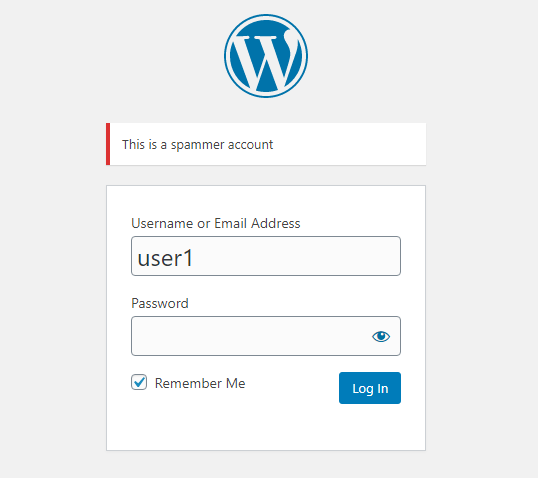Click the Log In button

click(x=370, y=388)
